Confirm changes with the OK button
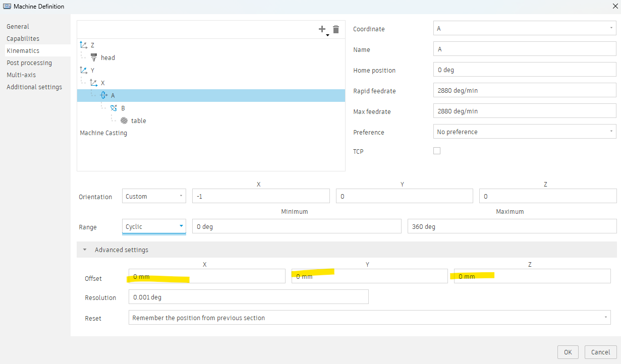This screenshot has width=621, height=364. (x=568, y=352)
